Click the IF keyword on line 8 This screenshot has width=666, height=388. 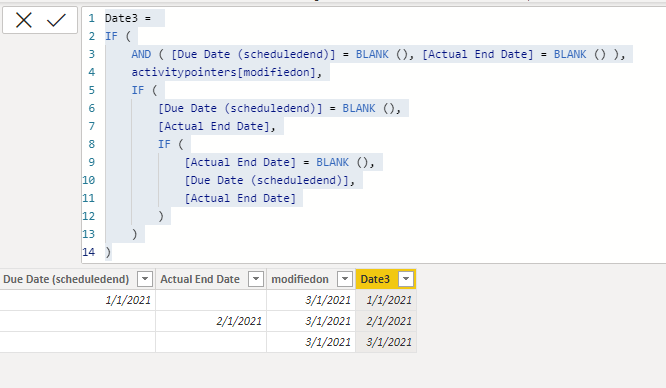coord(164,144)
